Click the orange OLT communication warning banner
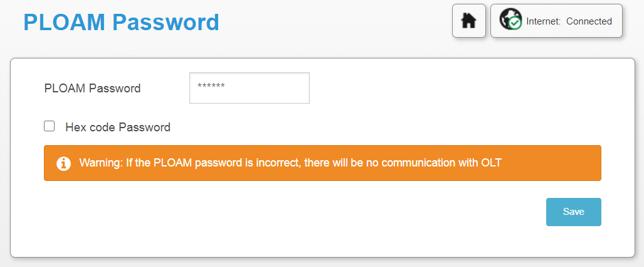Image resolution: width=644 pixels, height=267 pixels. point(322,163)
